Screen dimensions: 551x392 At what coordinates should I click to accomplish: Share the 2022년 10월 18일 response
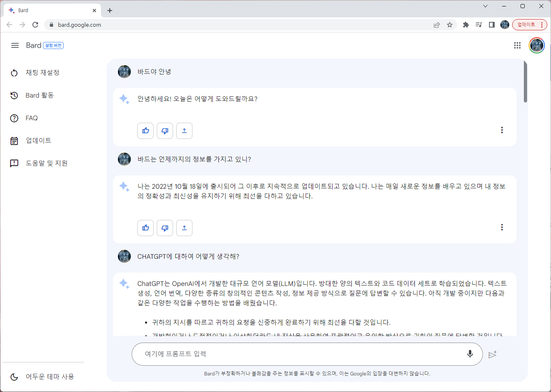184,228
